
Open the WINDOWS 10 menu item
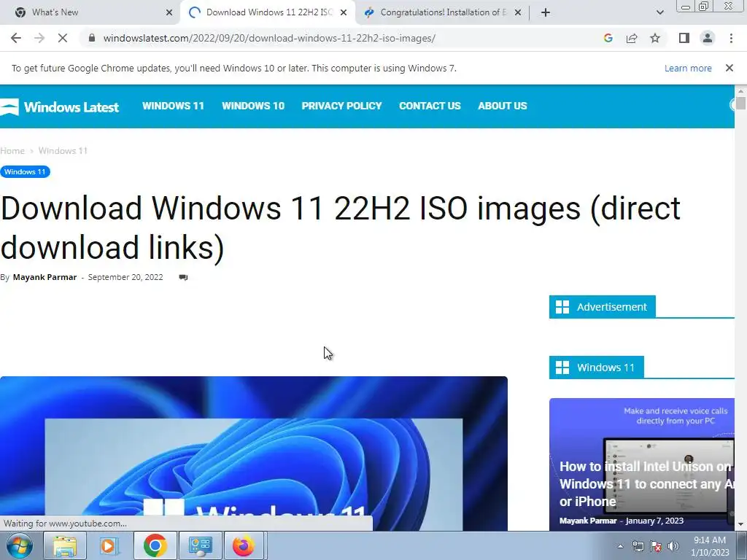253,106
